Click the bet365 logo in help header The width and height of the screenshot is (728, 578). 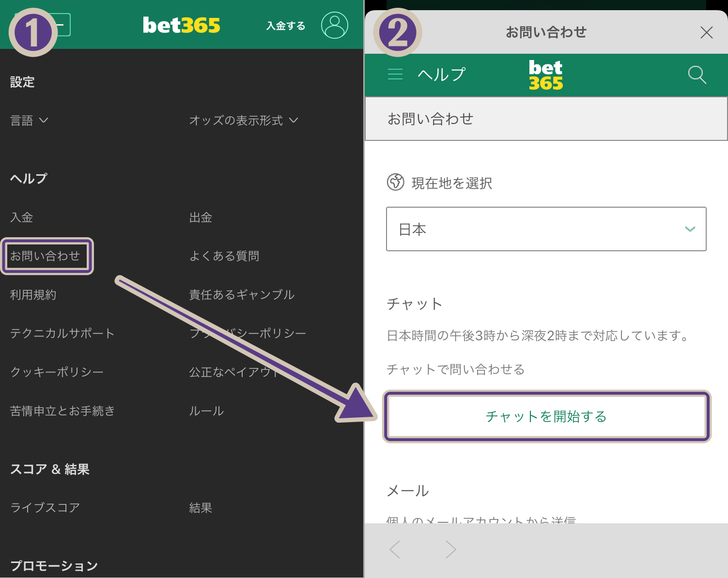[546, 75]
